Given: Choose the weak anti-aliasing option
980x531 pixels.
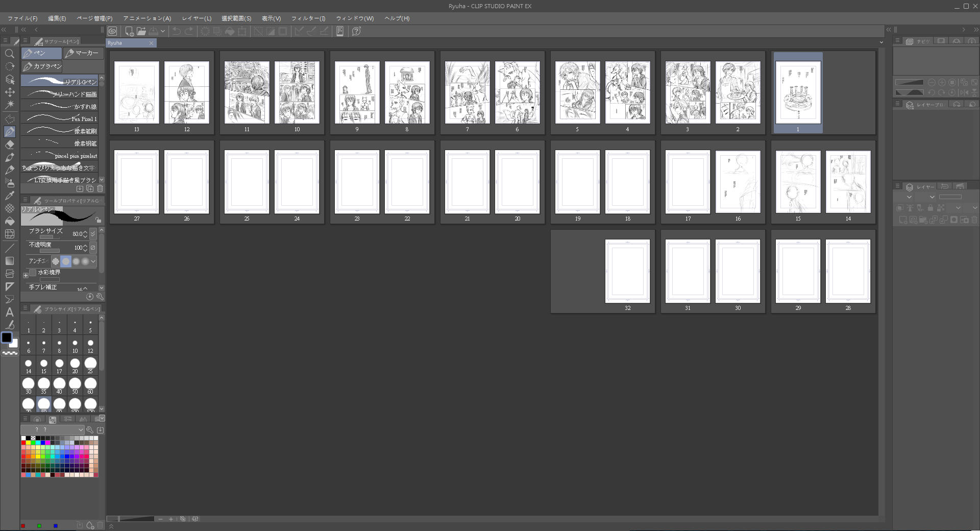Looking at the screenshot, I should (66, 261).
